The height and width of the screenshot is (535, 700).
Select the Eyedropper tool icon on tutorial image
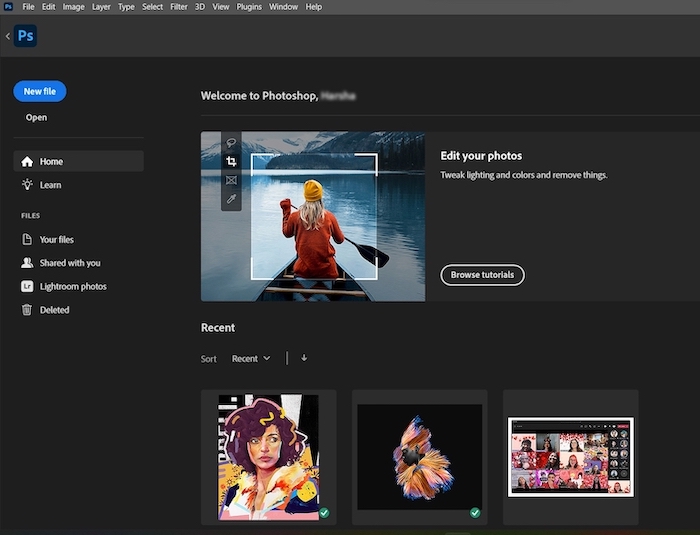(x=231, y=200)
